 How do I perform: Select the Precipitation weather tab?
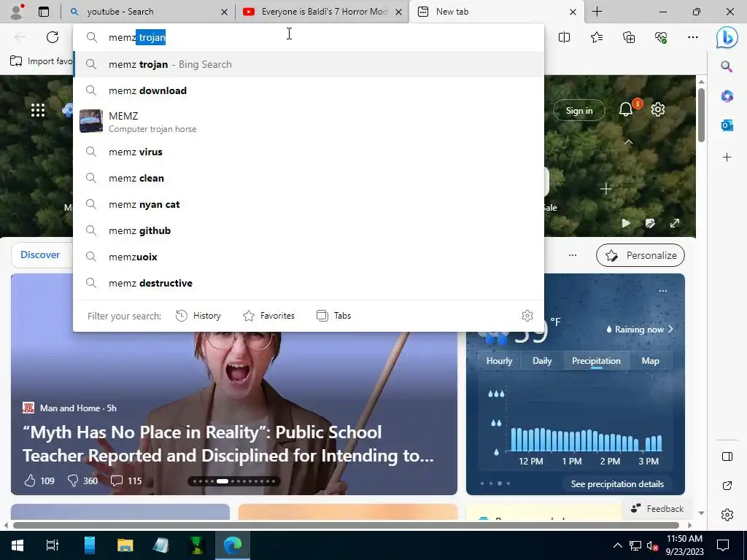[596, 361]
